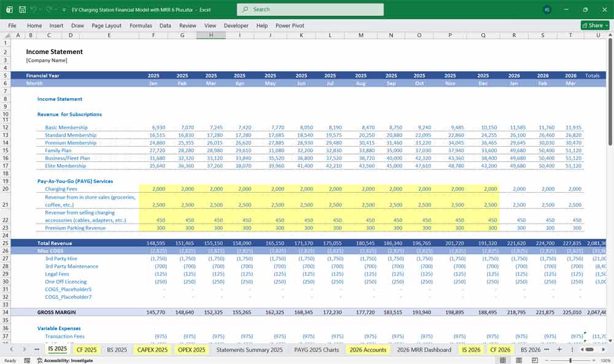
Task: Switch to Page Break Preview icon in status bar
Action: (x=535, y=359)
